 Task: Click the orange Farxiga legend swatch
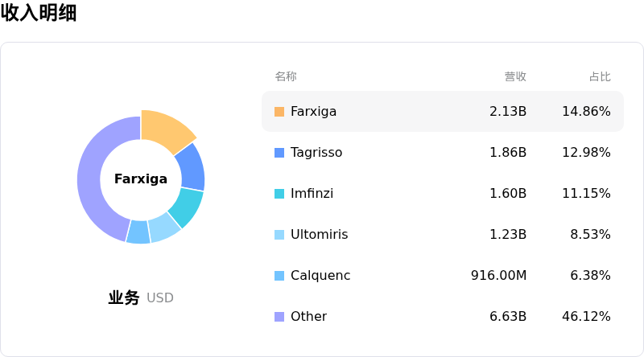[x=279, y=112]
